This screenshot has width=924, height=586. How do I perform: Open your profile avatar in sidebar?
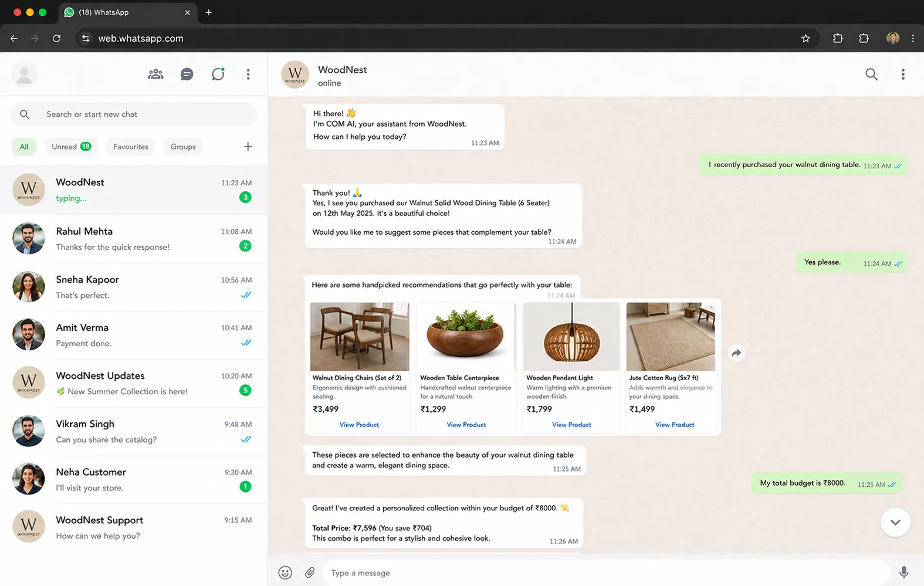[x=24, y=74]
